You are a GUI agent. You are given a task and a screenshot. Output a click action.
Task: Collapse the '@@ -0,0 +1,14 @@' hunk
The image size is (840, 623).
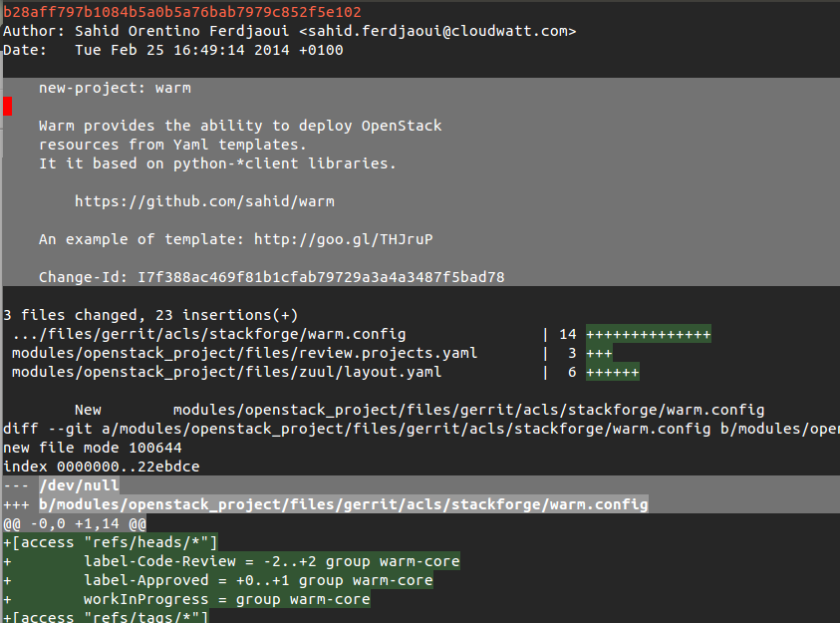click(75, 523)
